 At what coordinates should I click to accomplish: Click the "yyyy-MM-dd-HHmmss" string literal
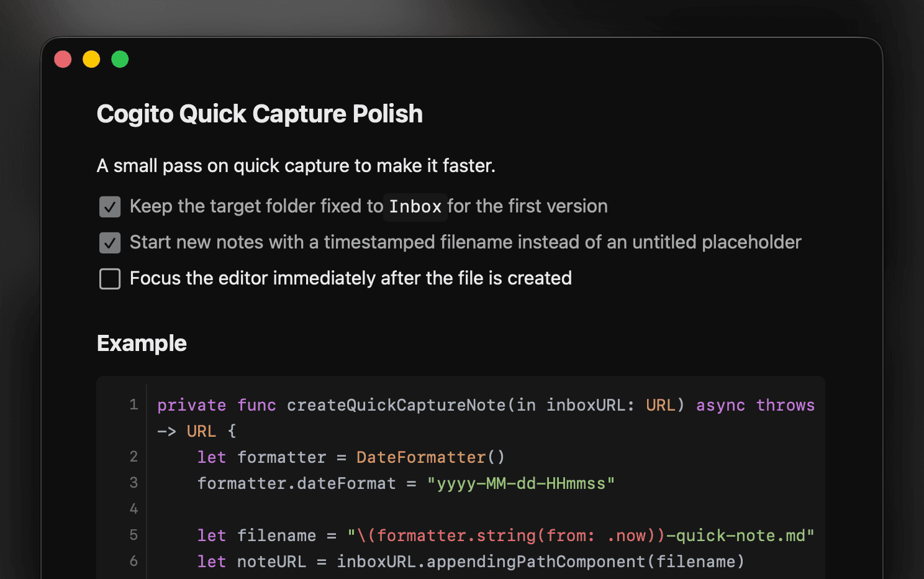(x=521, y=483)
